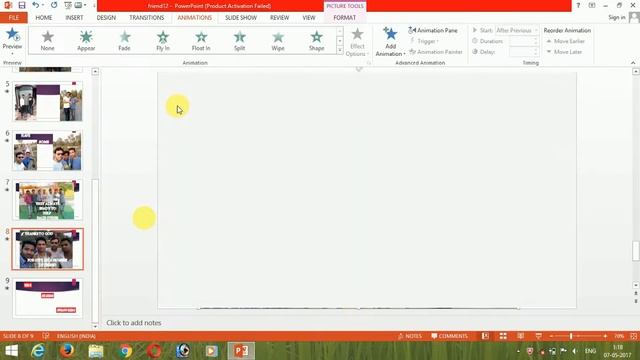Image resolution: width=640 pixels, height=360 pixels.
Task: Open the Picture Tools FORMAT tab
Action: click(344, 18)
